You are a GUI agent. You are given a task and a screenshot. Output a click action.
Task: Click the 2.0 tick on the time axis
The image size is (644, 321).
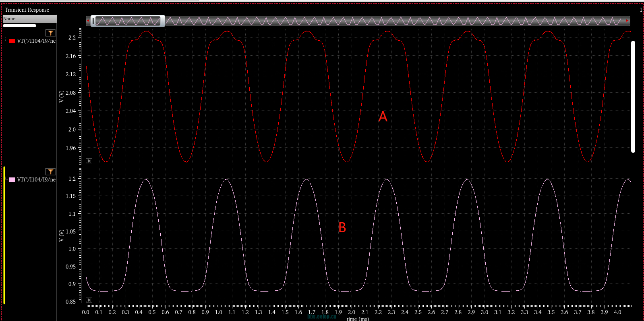(352, 312)
